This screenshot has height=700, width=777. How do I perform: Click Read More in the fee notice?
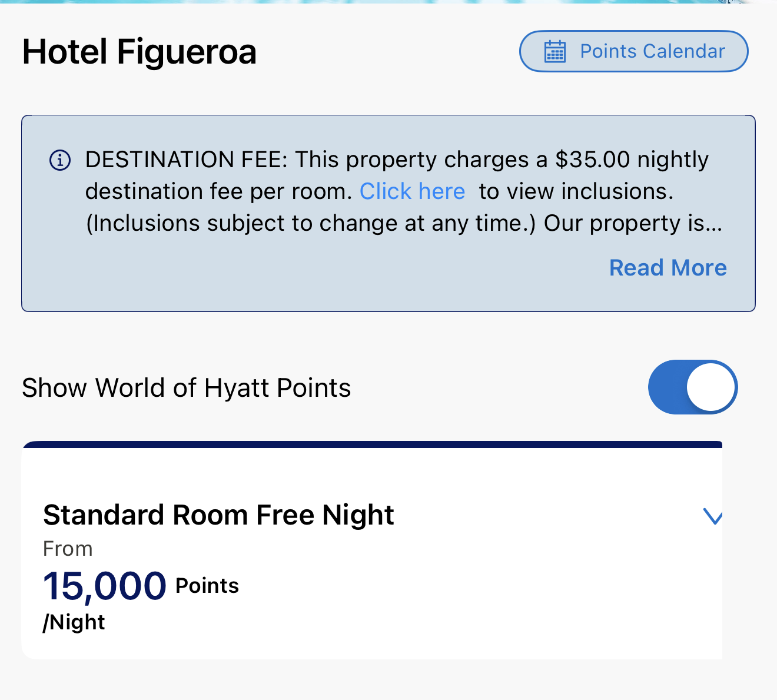tap(668, 268)
